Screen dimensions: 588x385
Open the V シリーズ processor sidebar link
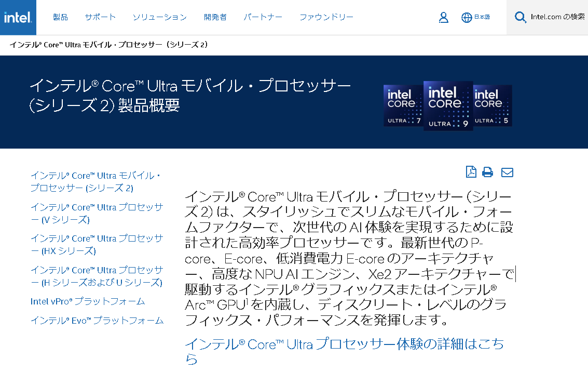tap(96, 213)
